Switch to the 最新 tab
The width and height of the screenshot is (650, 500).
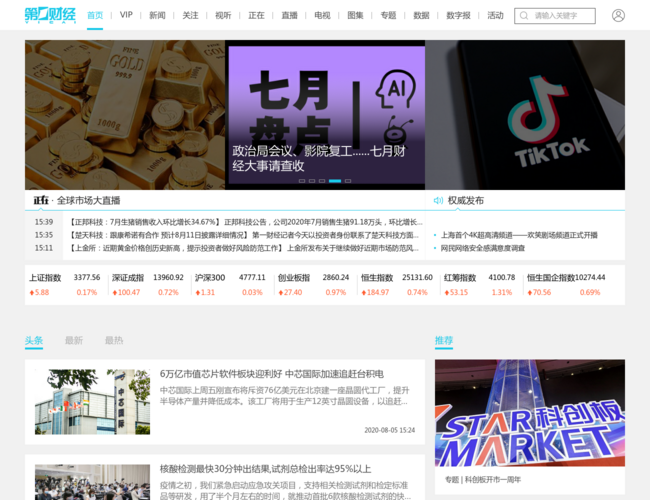pos(74,341)
